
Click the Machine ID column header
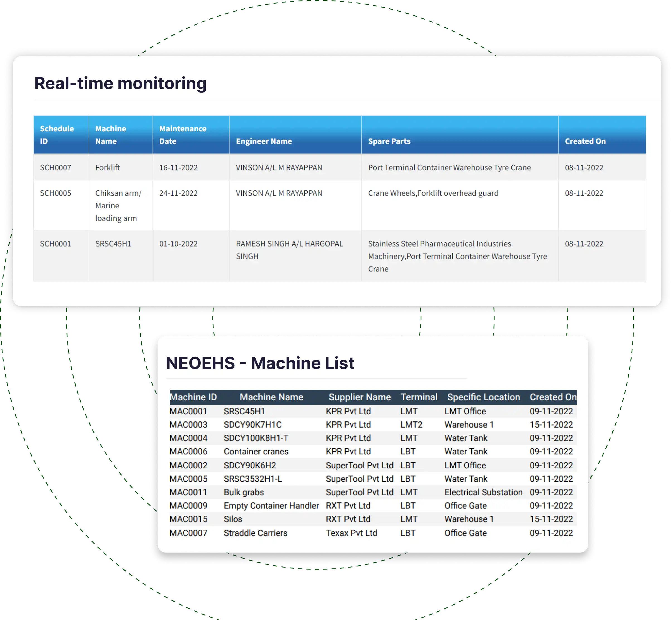193,397
